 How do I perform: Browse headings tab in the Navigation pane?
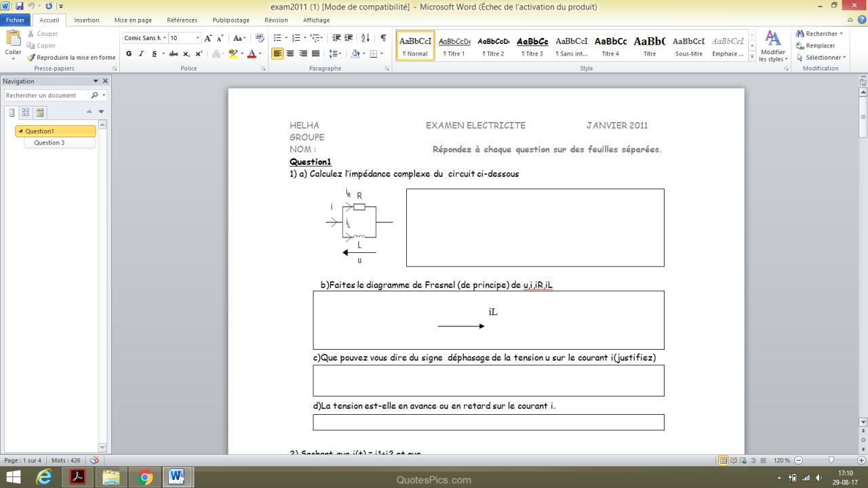click(x=12, y=112)
